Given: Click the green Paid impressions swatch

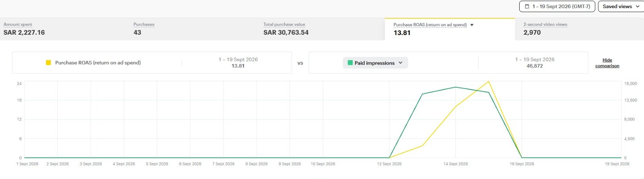Looking at the screenshot, I should [x=350, y=63].
